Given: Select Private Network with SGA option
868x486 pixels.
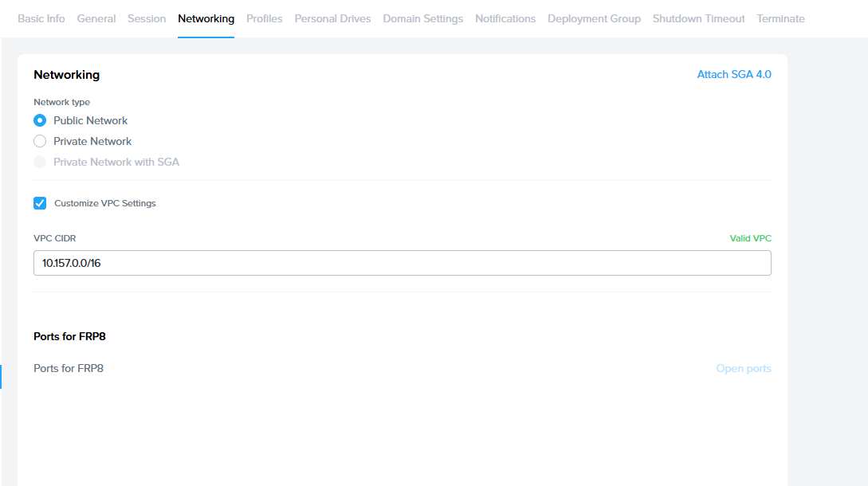Looking at the screenshot, I should [40, 162].
